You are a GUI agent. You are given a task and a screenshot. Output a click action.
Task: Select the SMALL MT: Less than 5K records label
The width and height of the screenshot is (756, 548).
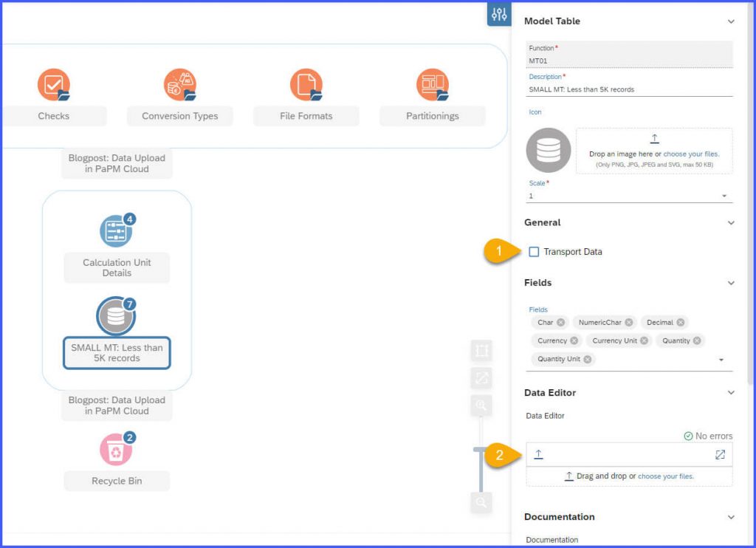point(117,352)
